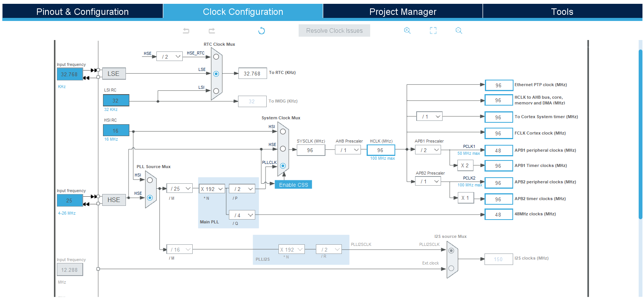
Task: Switch to Clock Configuration tab
Action: (x=243, y=11)
